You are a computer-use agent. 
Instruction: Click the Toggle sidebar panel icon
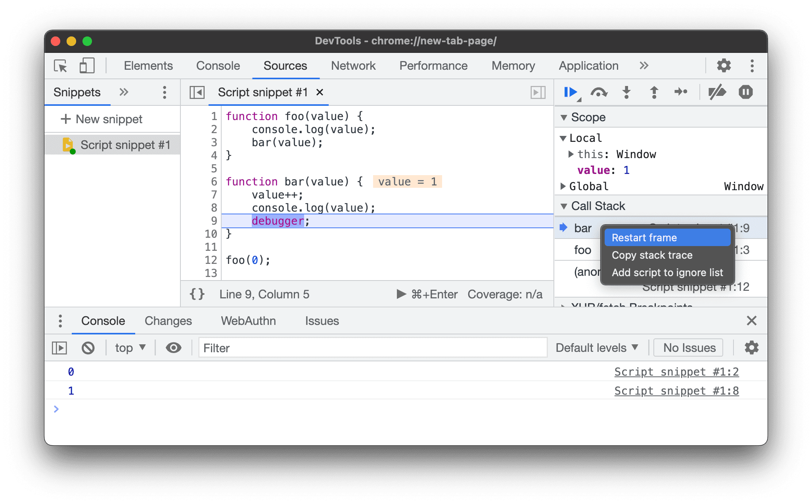(197, 93)
